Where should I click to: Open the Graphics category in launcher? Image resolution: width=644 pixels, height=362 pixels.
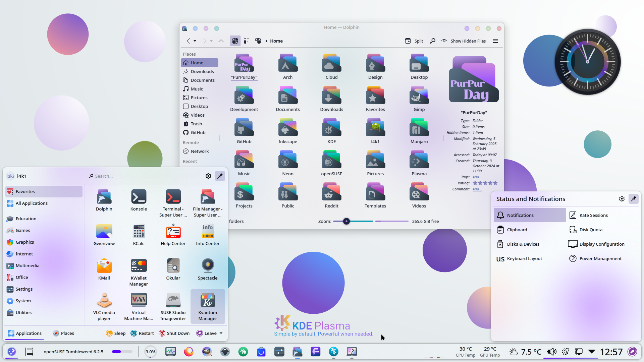(44, 242)
